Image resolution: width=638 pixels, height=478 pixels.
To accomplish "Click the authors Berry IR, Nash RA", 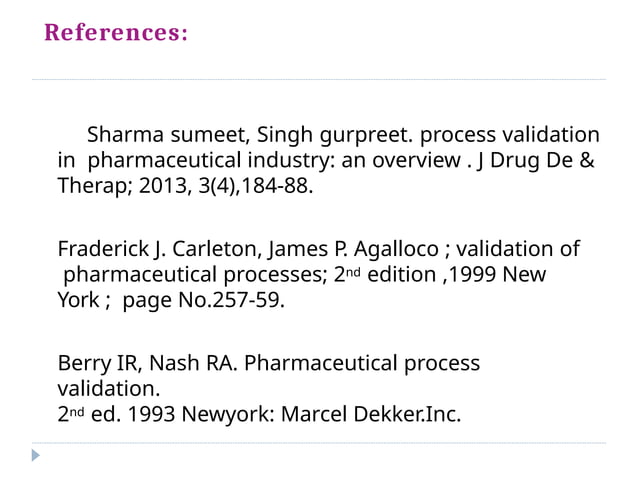I will 145,363.
